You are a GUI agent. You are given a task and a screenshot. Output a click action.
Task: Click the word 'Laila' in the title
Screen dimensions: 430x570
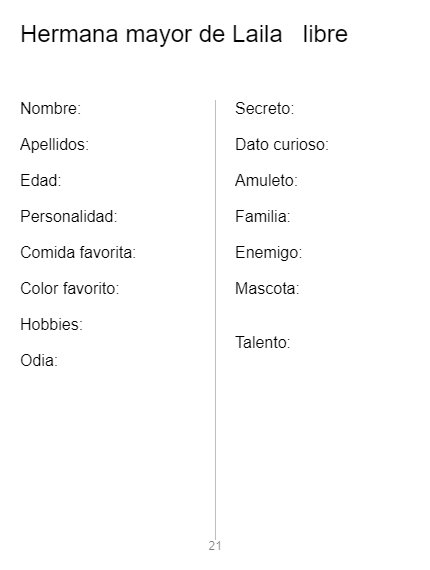tap(257, 34)
